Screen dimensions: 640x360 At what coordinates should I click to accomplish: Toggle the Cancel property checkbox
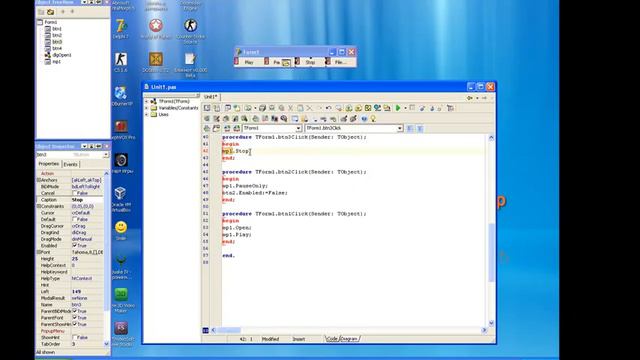(x=74, y=193)
